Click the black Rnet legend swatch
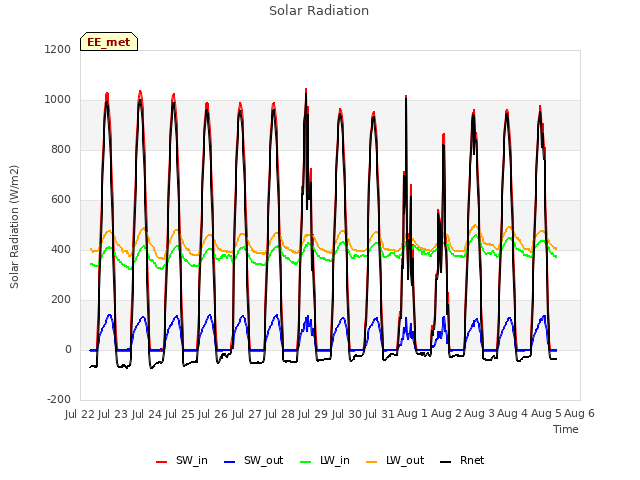The image size is (640, 480). tap(446, 462)
